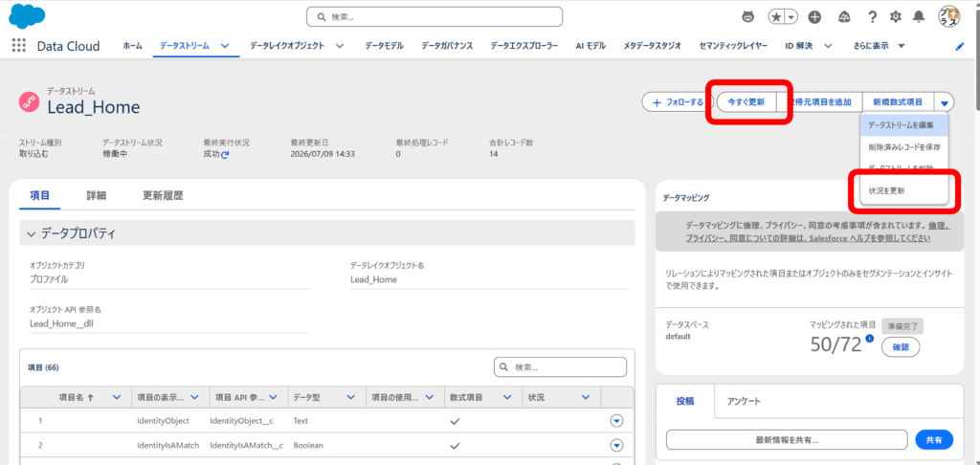The height and width of the screenshot is (465, 980).
Task: Open the ID 解決 tab
Action: point(799,46)
